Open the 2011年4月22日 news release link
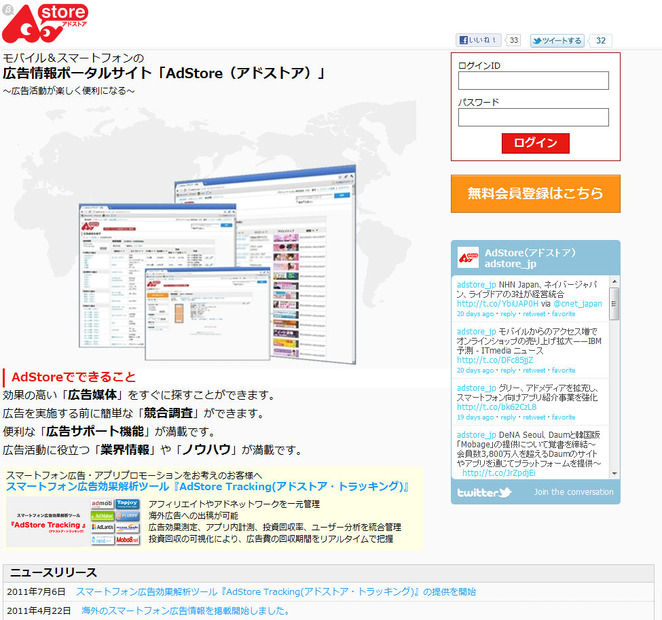662x620 pixels. coord(185,611)
